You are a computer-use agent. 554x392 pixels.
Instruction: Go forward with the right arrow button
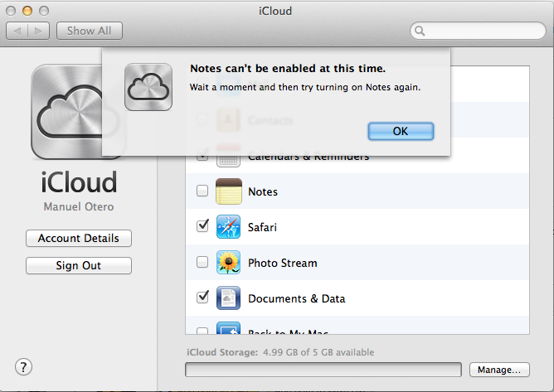pyautogui.click(x=39, y=31)
